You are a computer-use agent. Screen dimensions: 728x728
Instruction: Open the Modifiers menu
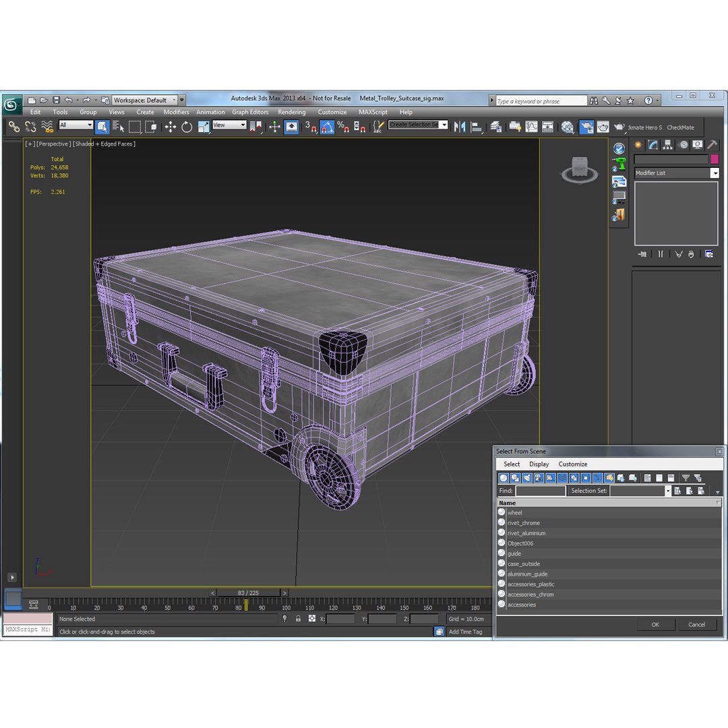pyautogui.click(x=177, y=112)
